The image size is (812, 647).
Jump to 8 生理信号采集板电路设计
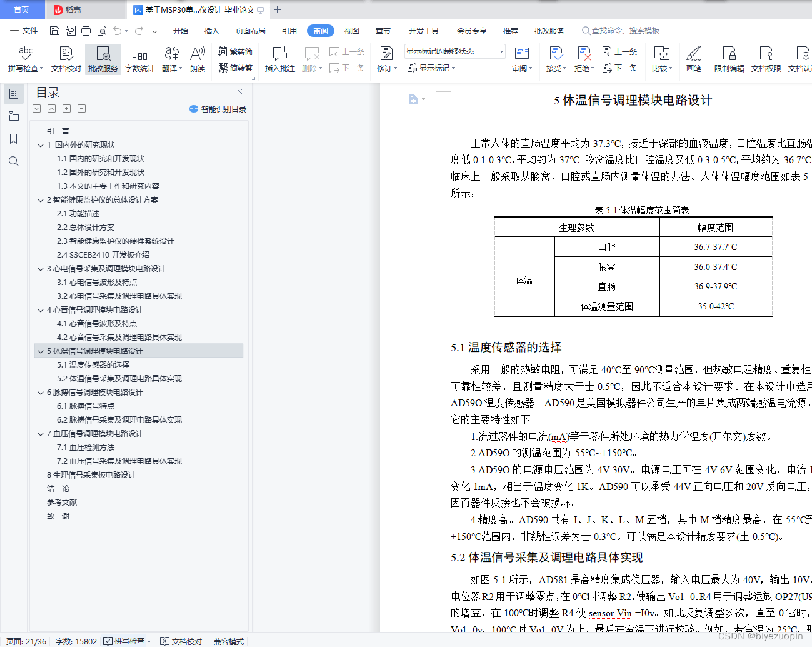pyautogui.click(x=91, y=475)
